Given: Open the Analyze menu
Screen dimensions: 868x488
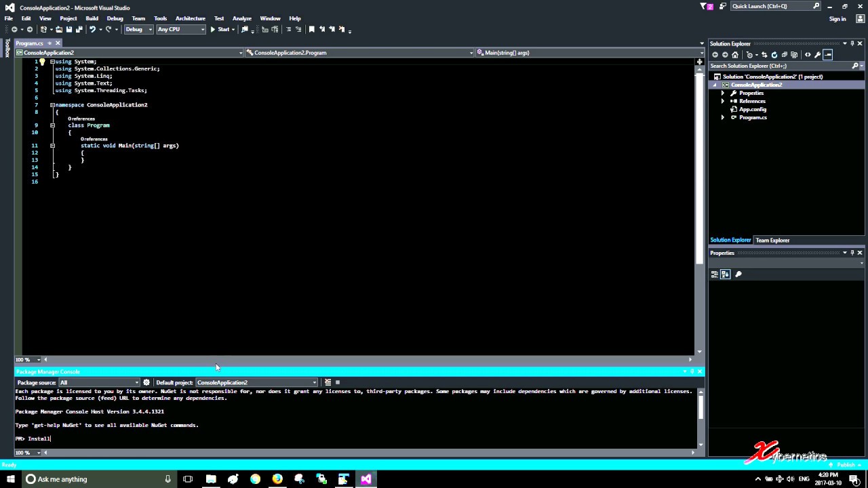Looking at the screenshot, I should coord(242,18).
